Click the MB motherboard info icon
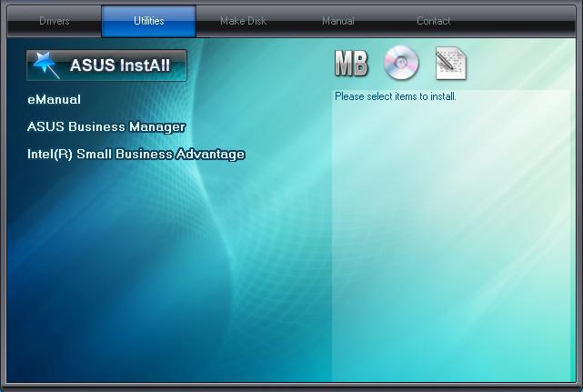The image size is (583, 392). pos(351,64)
